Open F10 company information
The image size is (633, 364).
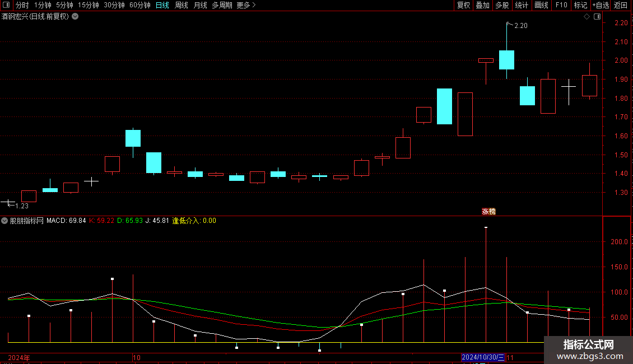[561, 5]
